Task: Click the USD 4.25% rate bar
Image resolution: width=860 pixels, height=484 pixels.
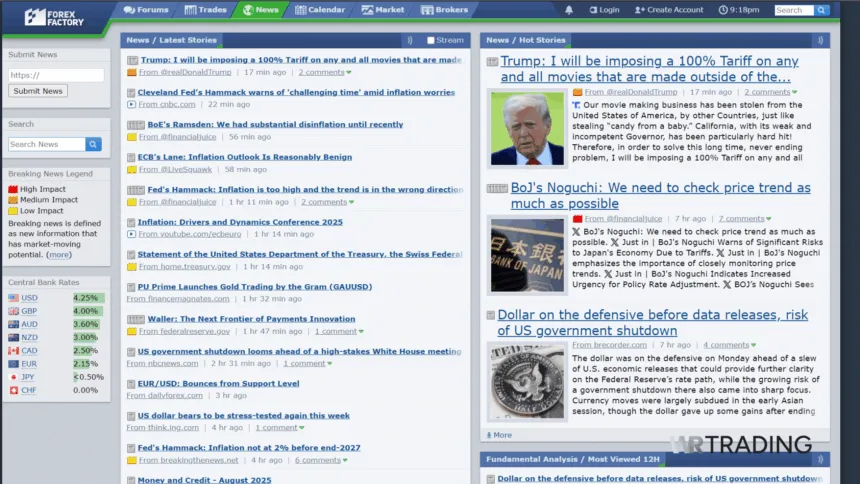Action: 86,298
